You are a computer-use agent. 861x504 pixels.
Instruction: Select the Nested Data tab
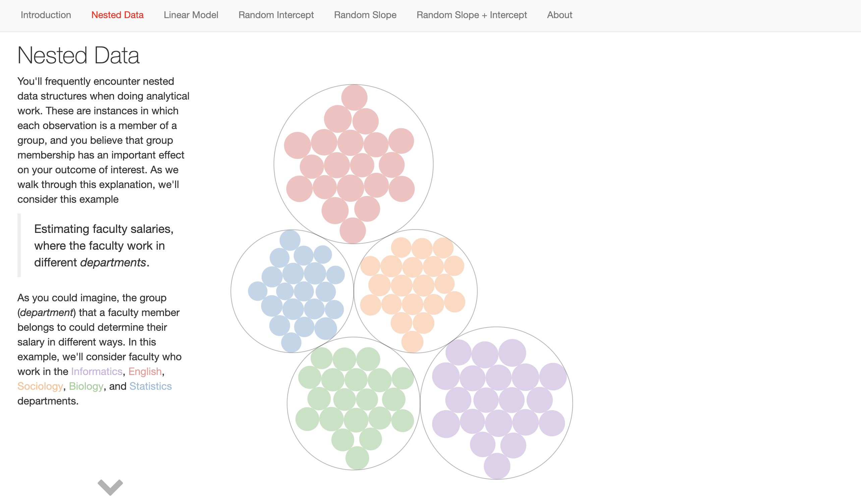[117, 15]
